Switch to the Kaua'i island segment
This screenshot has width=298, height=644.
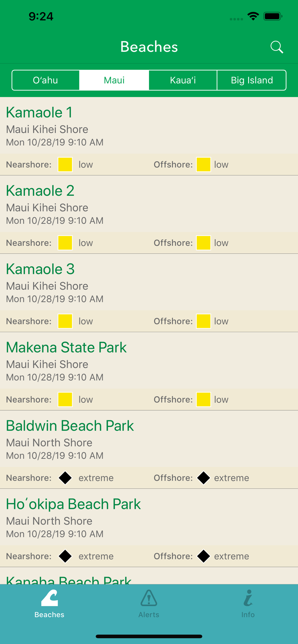point(183,80)
